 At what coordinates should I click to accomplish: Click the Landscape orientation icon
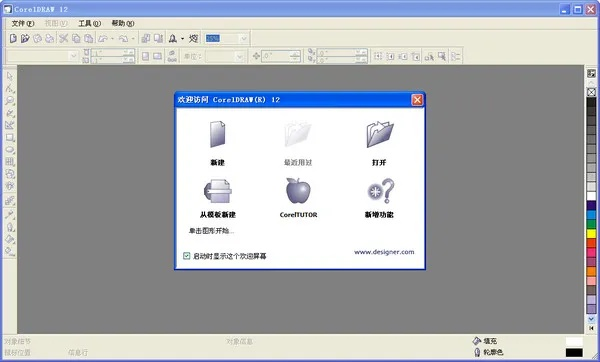158,57
